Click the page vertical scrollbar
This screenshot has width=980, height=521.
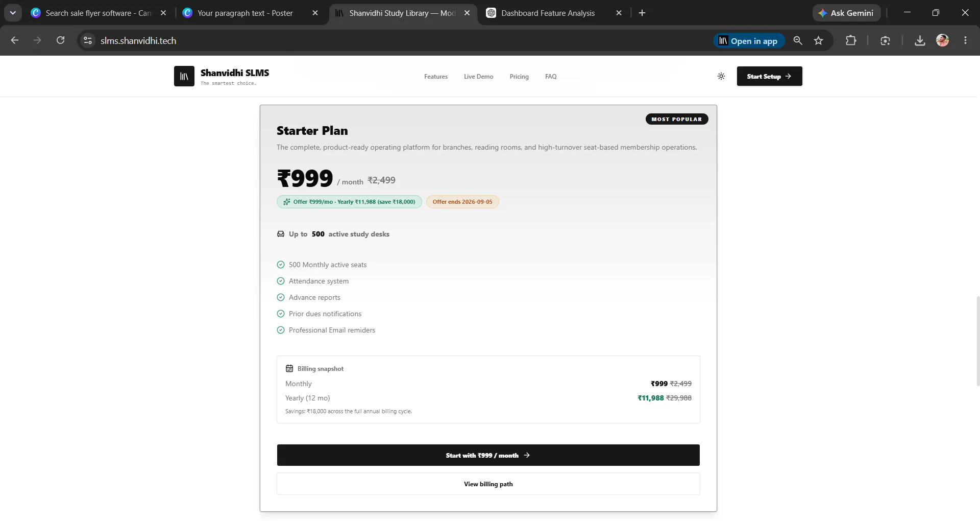[x=977, y=341]
